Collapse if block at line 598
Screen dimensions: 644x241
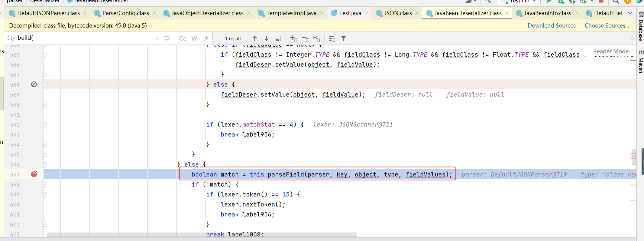coord(44,185)
